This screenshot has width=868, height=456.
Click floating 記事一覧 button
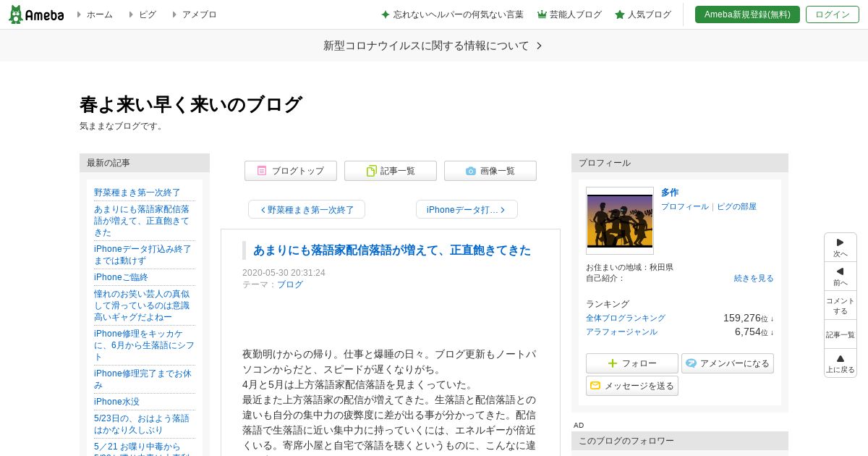(x=841, y=334)
